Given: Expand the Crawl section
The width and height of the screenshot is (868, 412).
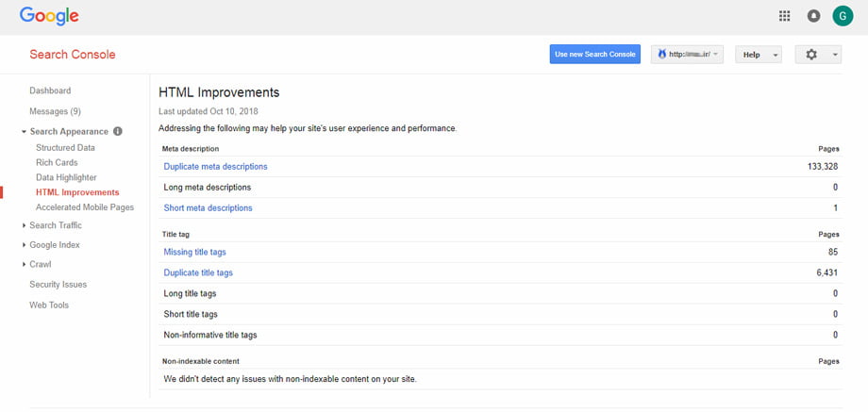Looking at the screenshot, I should coord(24,264).
